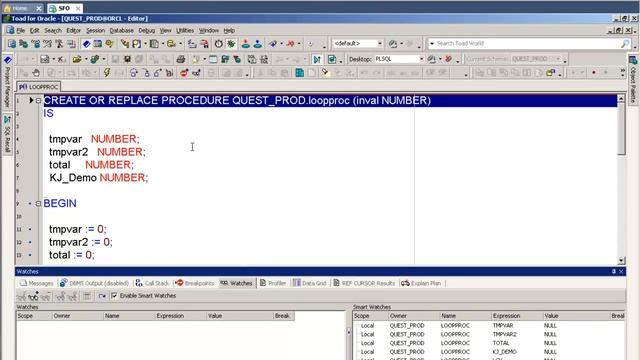The height and width of the screenshot is (360, 640).
Task: Select the TOTAL row in Smart Watches
Action: pyautogui.click(x=489, y=343)
